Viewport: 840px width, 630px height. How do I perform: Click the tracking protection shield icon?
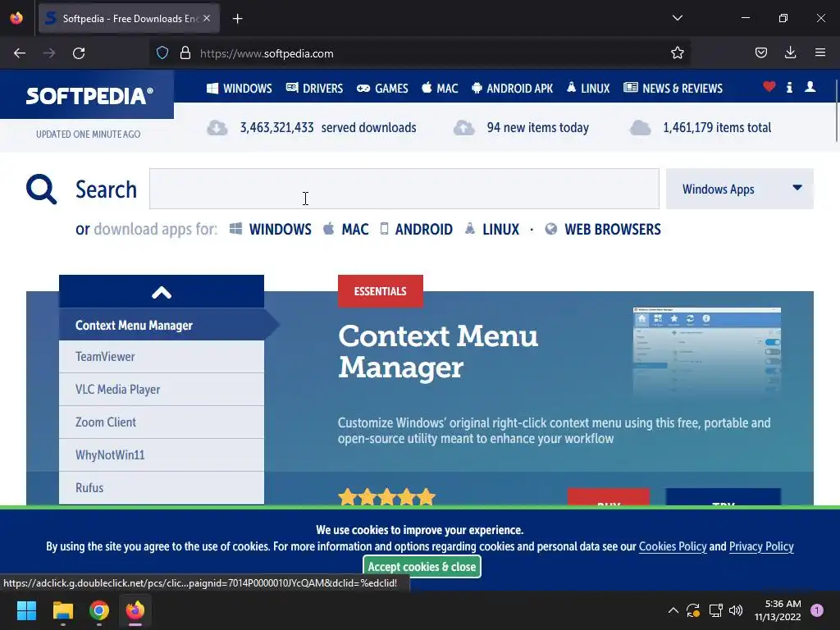[162, 53]
